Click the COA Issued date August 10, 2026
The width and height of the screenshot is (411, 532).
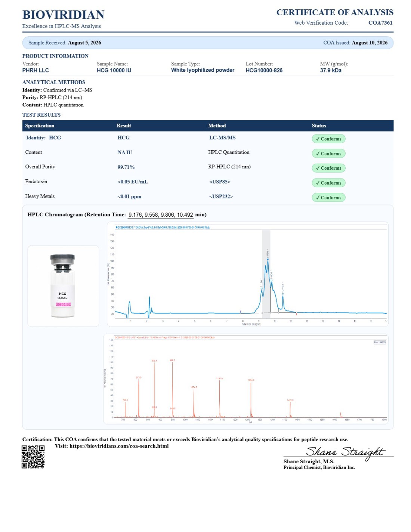coord(370,43)
